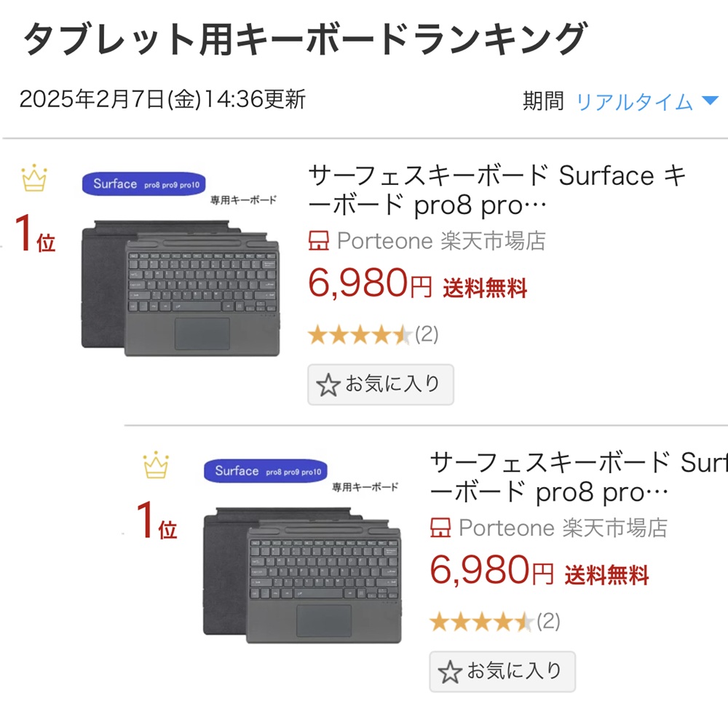Open the (2) review count in lower listing
728x728 pixels.
point(548,622)
